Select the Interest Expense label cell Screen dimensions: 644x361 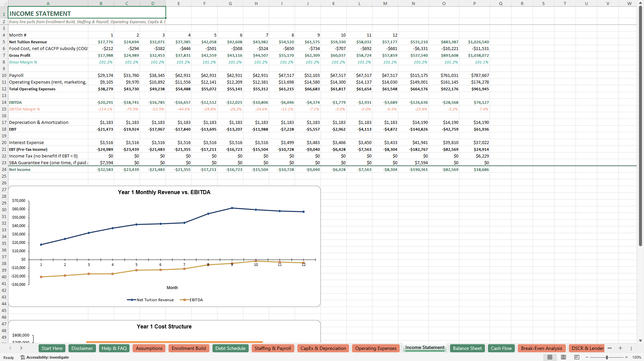48,143
